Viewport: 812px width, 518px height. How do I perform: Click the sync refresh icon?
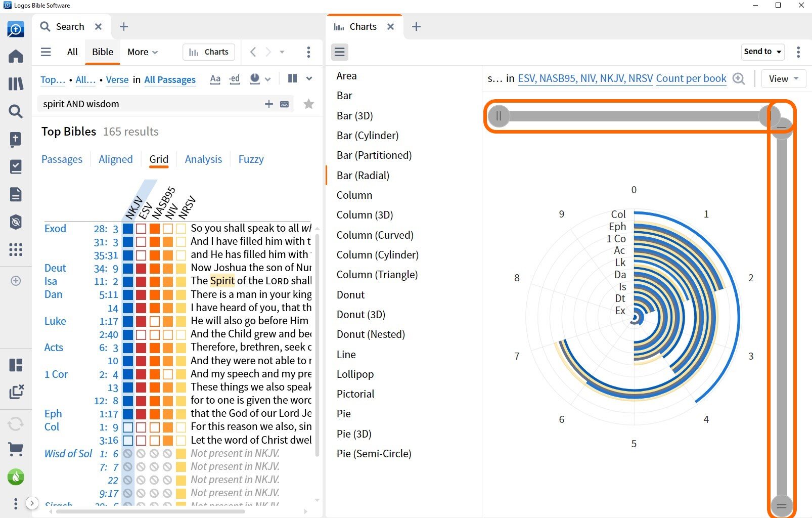[16, 423]
